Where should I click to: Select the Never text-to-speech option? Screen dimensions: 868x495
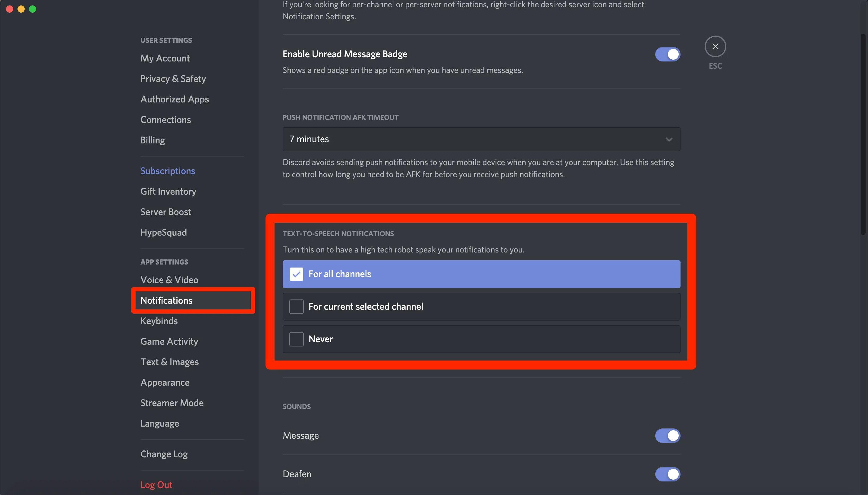coord(296,339)
